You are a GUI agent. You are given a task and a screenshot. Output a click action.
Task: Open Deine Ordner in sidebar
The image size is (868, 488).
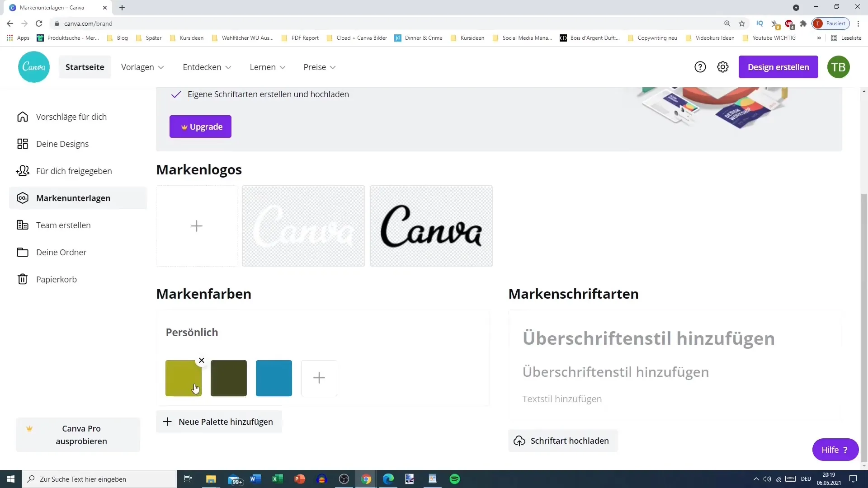click(78, 252)
